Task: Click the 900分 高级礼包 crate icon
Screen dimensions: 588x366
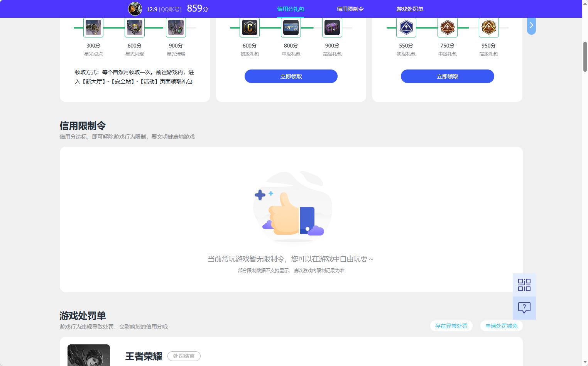Action: point(332,27)
